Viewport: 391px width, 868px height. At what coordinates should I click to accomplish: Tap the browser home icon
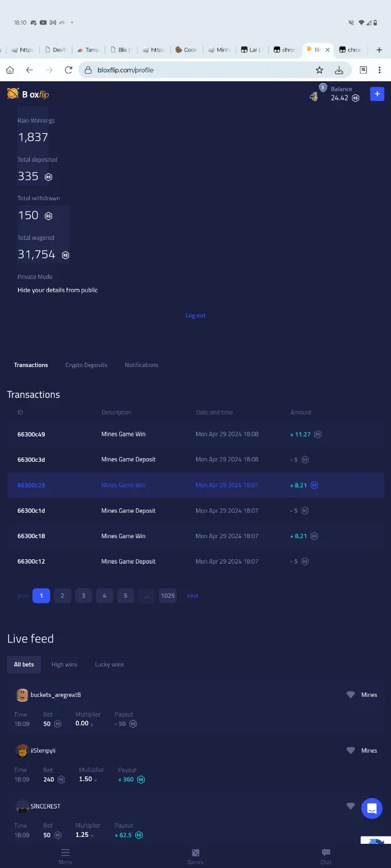[x=10, y=70]
